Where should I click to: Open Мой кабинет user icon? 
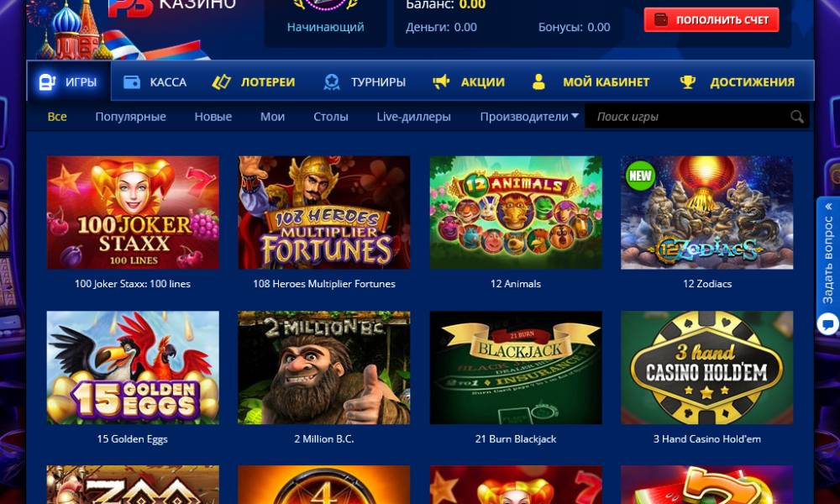click(538, 82)
